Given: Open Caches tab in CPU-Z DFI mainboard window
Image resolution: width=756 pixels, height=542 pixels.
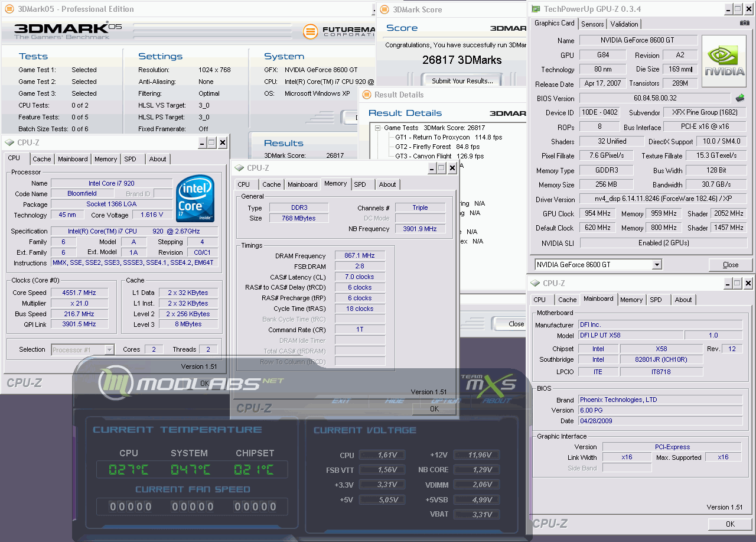Looking at the screenshot, I should (x=568, y=300).
